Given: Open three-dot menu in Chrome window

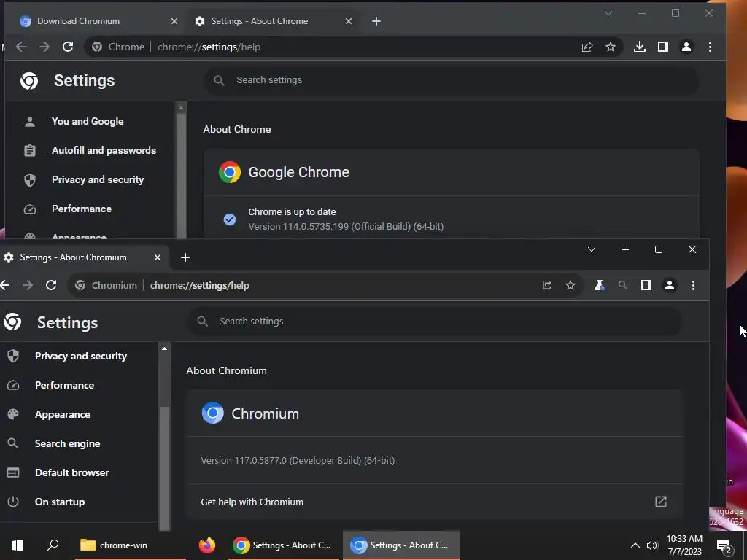Looking at the screenshot, I should coord(710,47).
